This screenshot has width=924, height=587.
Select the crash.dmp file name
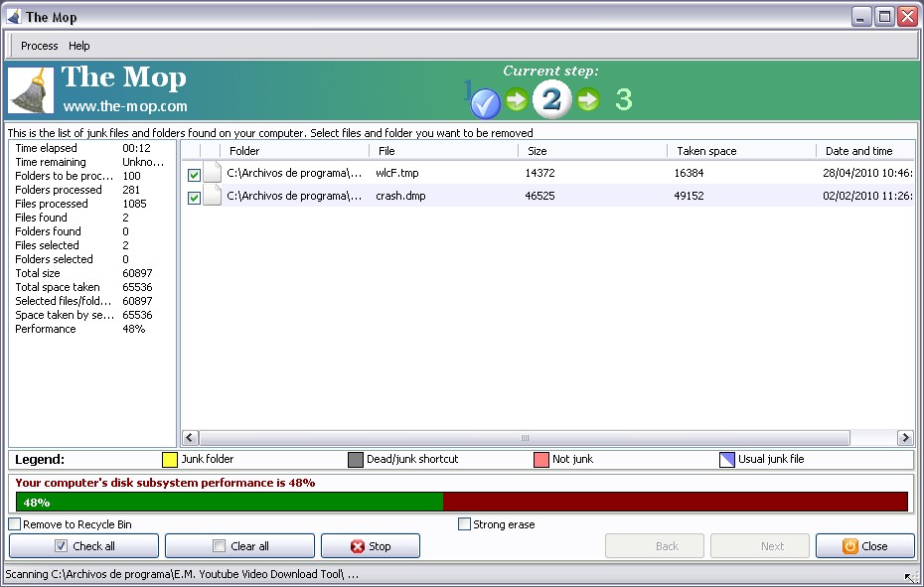pyautogui.click(x=400, y=196)
